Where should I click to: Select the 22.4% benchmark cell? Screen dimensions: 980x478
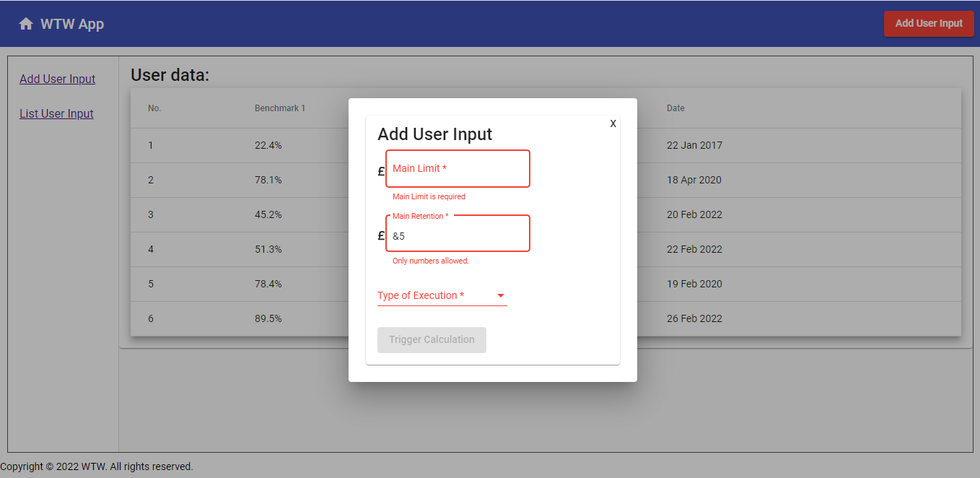click(x=268, y=145)
